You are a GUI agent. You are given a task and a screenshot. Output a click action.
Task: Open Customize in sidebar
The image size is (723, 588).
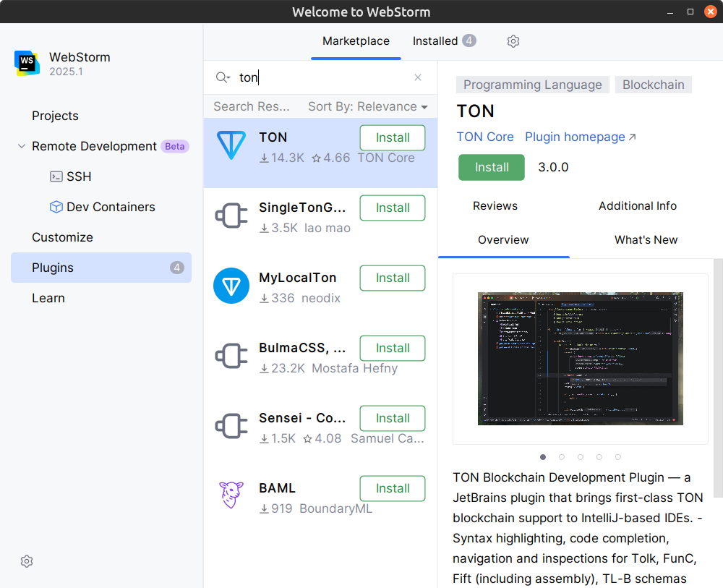pyautogui.click(x=62, y=237)
